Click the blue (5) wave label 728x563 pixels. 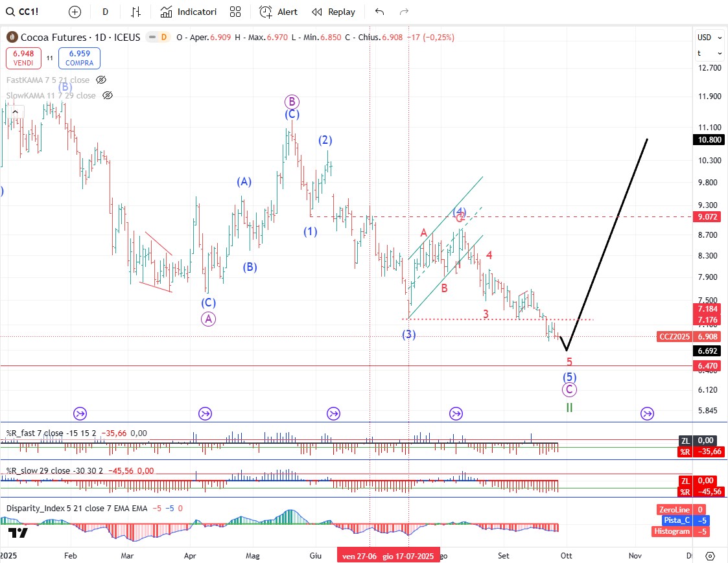pyautogui.click(x=569, y=377)
